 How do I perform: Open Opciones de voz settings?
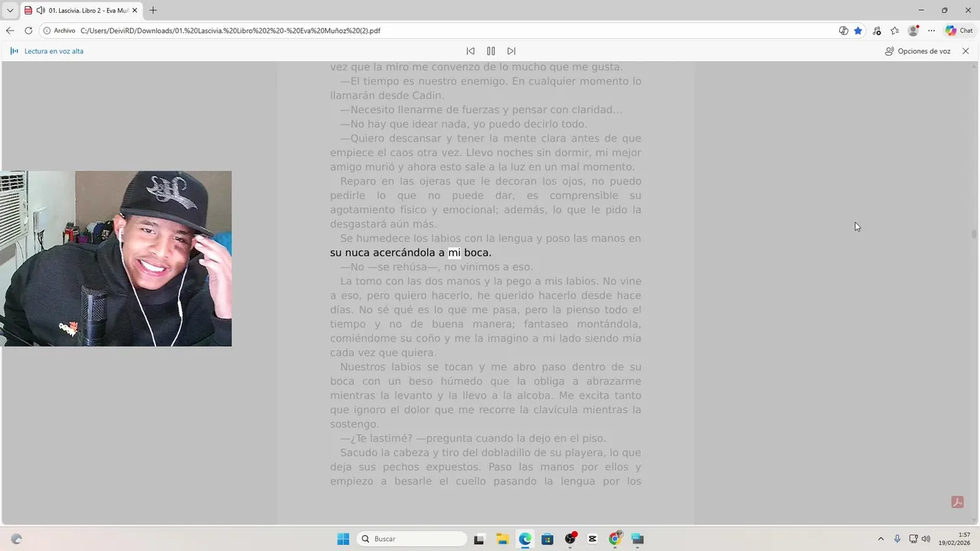pos(918,51)
